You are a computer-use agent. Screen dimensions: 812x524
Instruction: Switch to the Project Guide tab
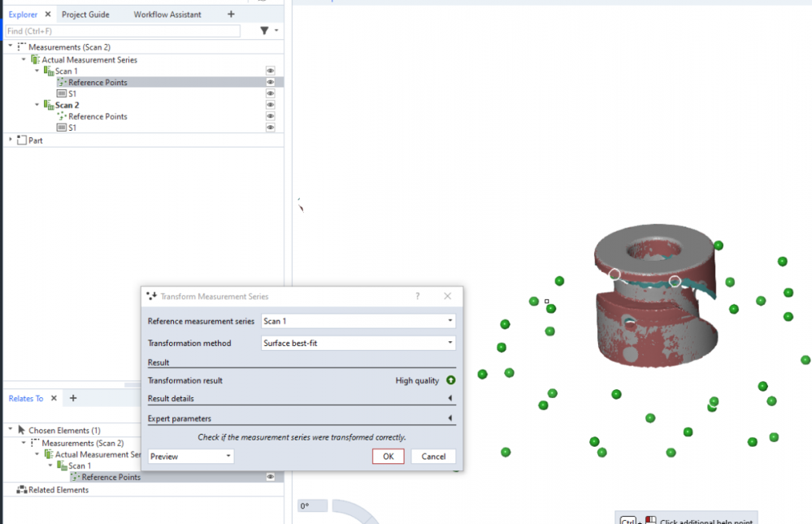tap(86, 15)
